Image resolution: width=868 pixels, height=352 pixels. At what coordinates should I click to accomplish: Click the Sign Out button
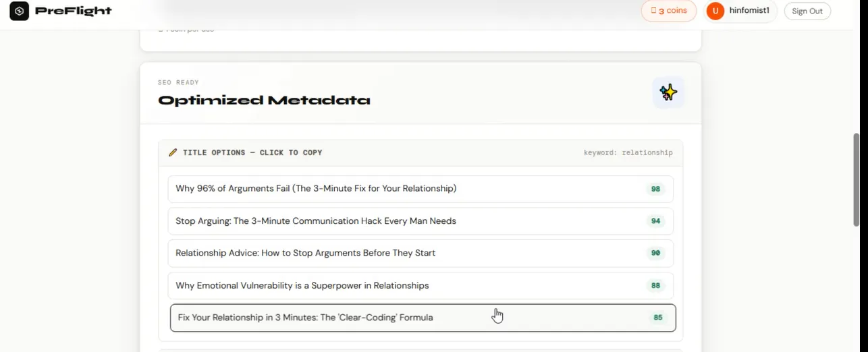pyautogui.click(x=807, y=11)
